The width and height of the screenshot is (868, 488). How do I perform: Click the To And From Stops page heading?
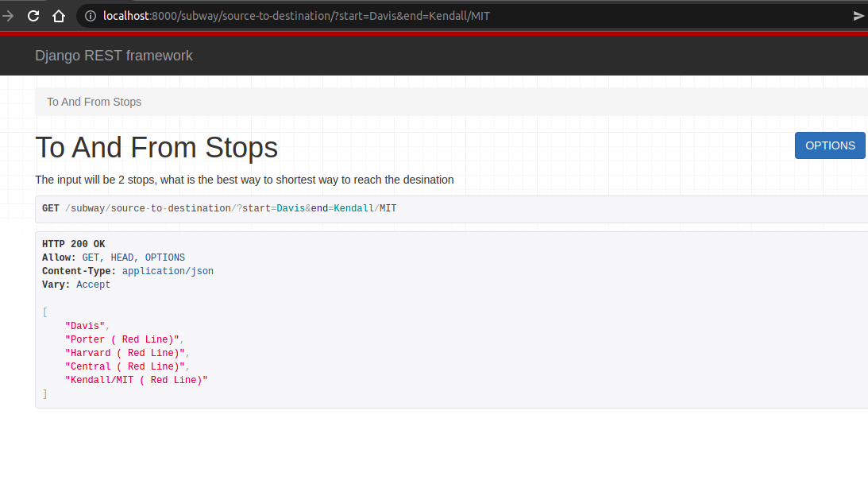[x=156, y=147]
